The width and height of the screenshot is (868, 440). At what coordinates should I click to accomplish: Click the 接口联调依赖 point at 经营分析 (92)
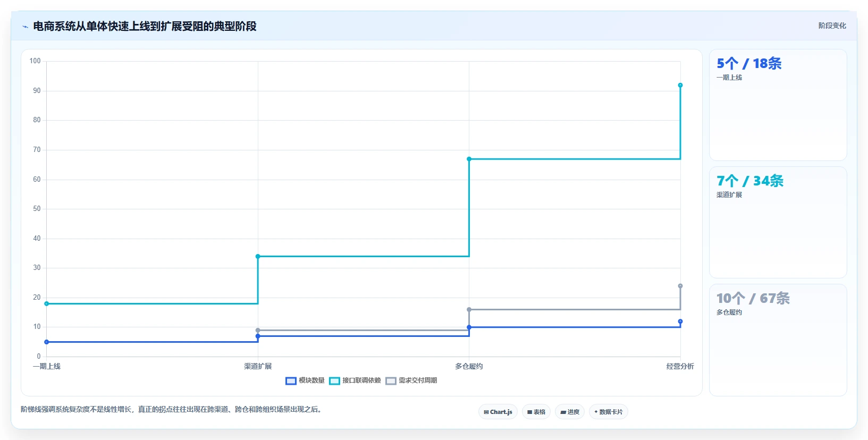click(680, 85)
